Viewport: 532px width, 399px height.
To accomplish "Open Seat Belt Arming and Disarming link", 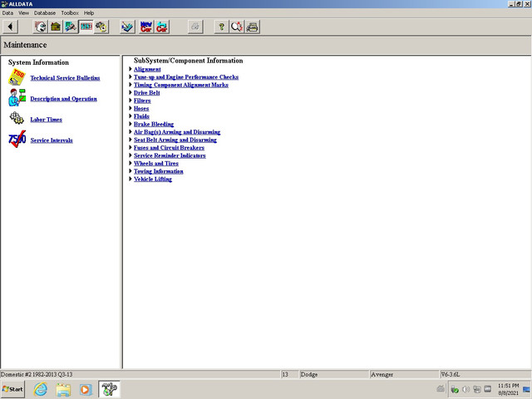I will 175,140.
